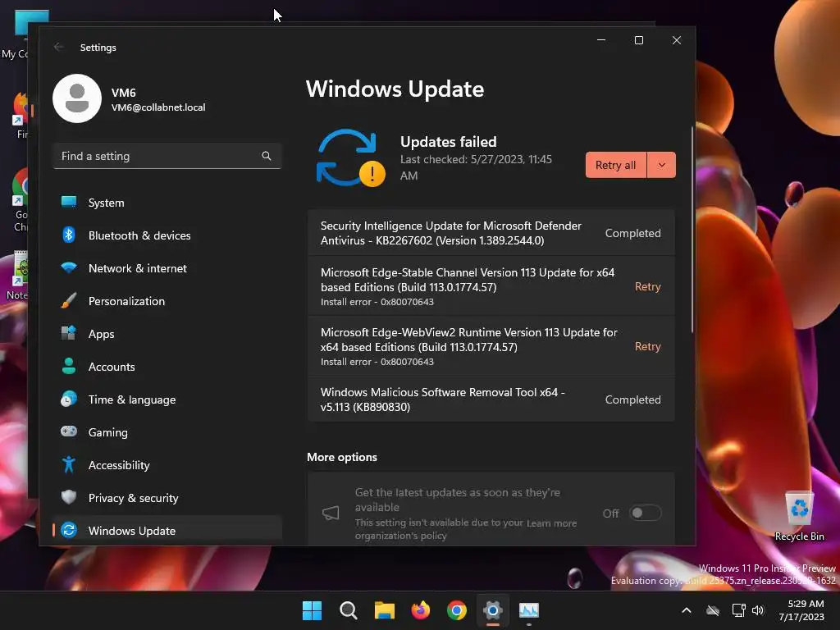The width and height of the screenshot is (840, 630).
Task: Open the System category label
Action: pos(106,203)
